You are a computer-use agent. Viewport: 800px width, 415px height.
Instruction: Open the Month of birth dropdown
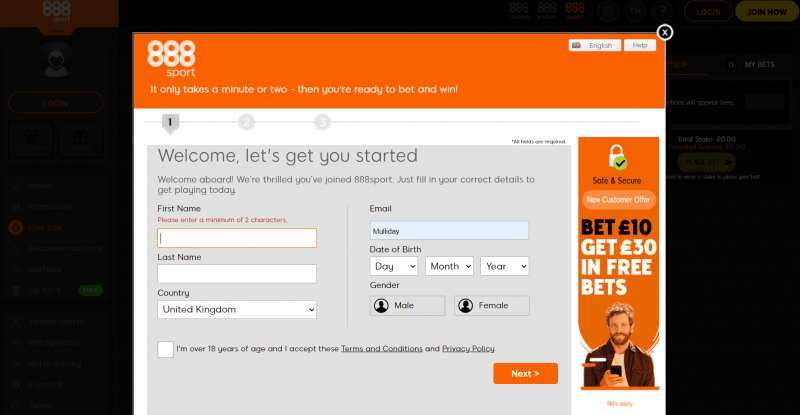click(x=449, y=266)
